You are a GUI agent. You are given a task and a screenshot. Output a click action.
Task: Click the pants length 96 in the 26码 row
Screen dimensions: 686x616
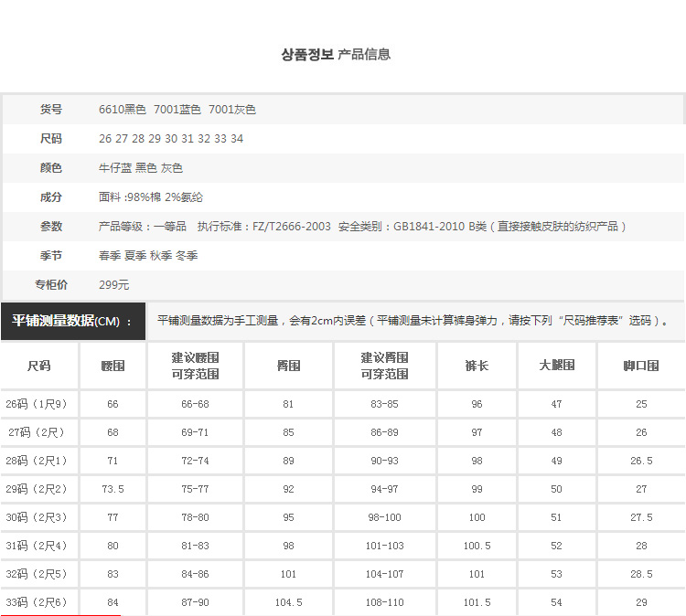click(477, 404)
